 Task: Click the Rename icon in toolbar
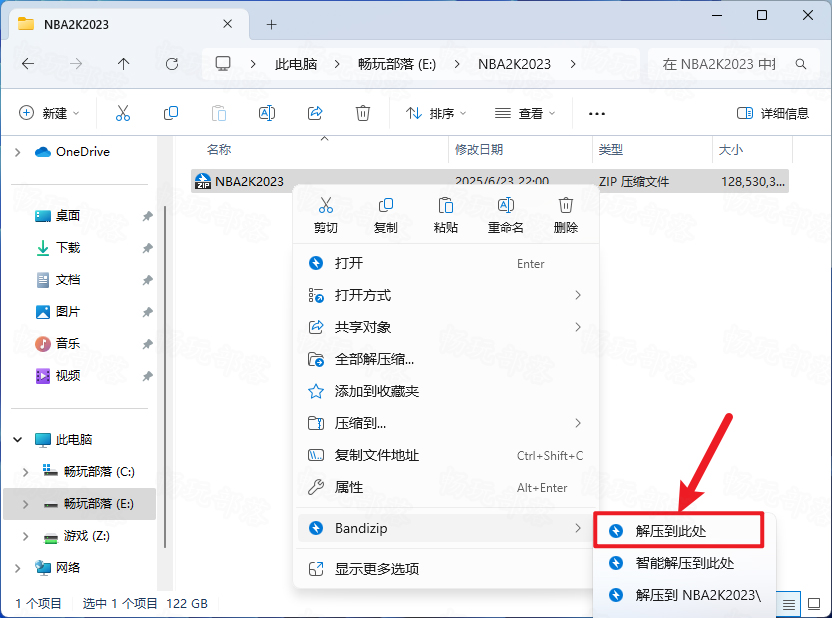click(267, 113)
